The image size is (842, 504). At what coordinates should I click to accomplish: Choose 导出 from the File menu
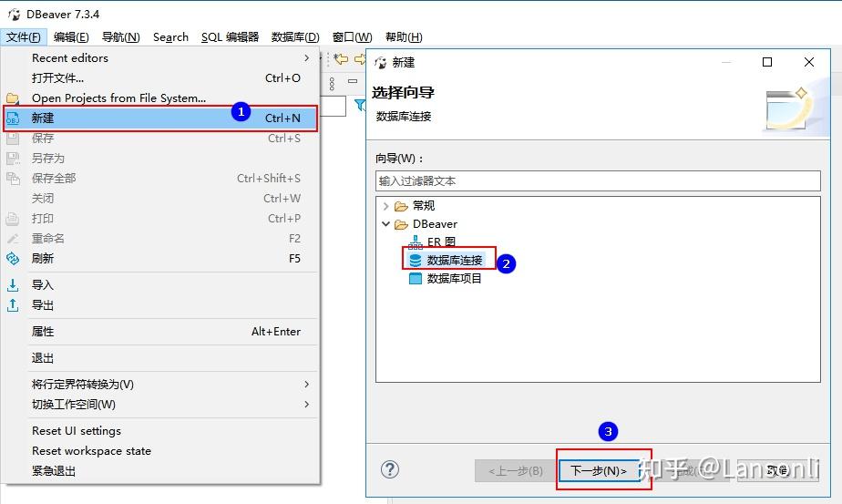(x=160, y=305)
